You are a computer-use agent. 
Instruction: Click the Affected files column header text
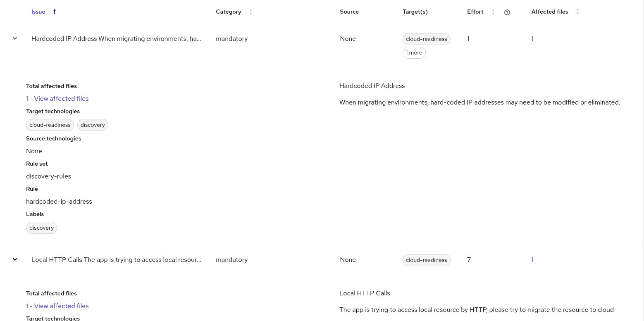pos(550,12)
